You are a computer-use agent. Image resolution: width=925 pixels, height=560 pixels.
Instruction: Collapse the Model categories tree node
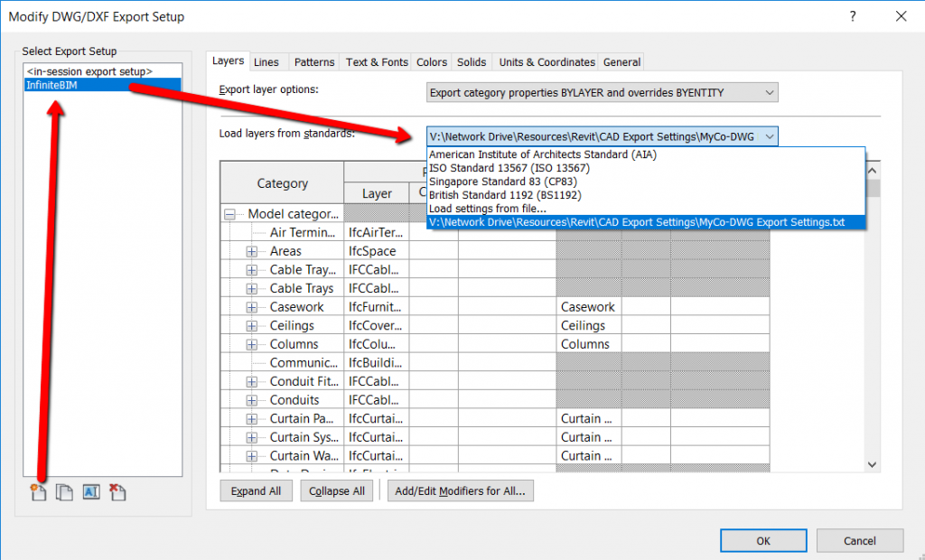point(230,214)
